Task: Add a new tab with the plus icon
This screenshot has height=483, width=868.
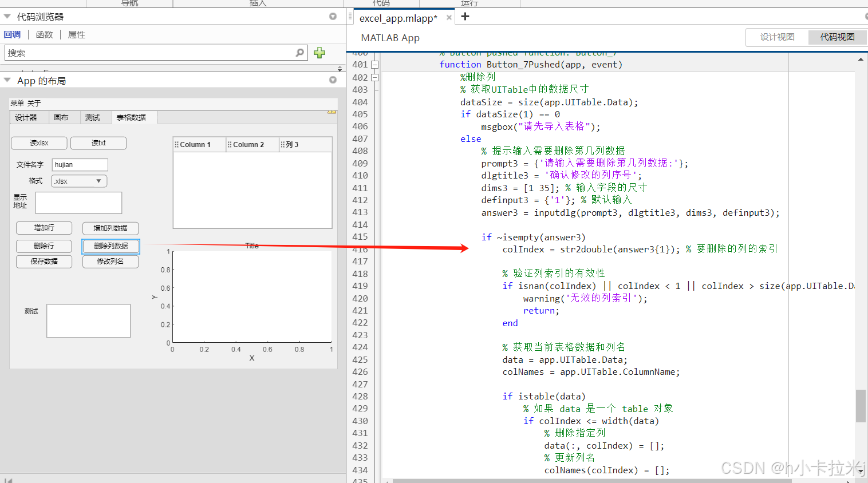Action: tap(465, 17)
